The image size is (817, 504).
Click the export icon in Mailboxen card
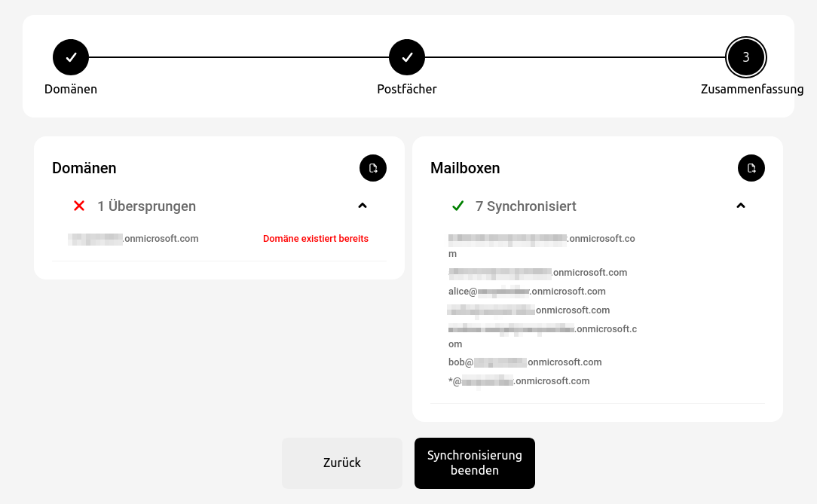751,168
